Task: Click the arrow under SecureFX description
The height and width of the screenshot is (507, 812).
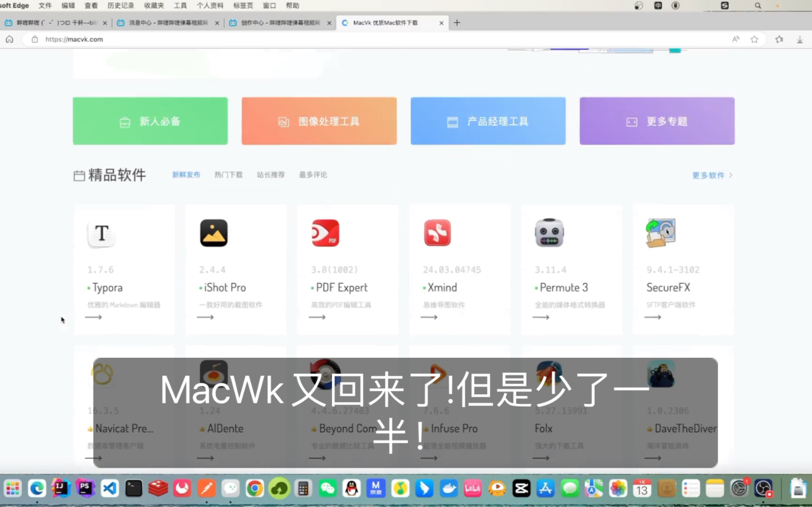Action: tap(653, 317)
